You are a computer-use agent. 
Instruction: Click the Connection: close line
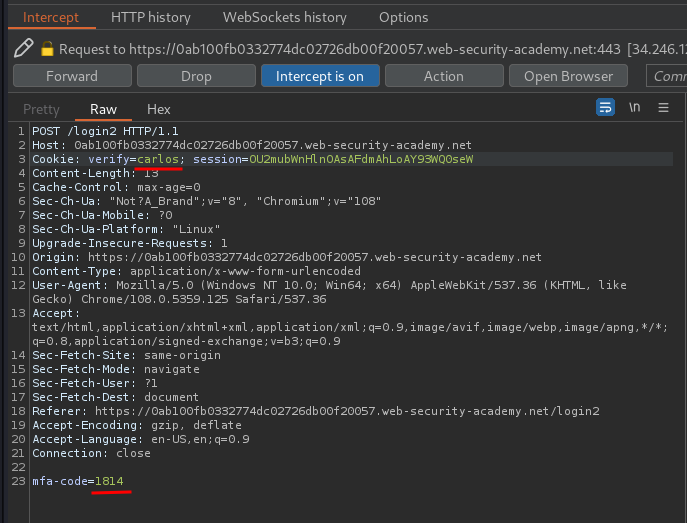pos(91,453)
